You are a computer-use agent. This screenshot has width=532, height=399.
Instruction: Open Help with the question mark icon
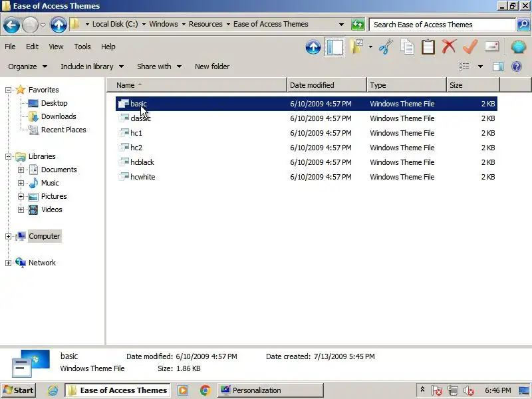click(517, 66)
